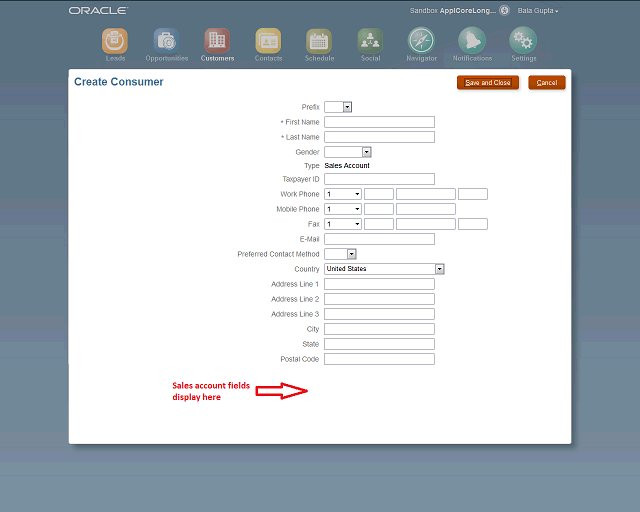This screenshot has height=512, width=640.
Task: Click the Work Phone extension field
Action: 473,194
